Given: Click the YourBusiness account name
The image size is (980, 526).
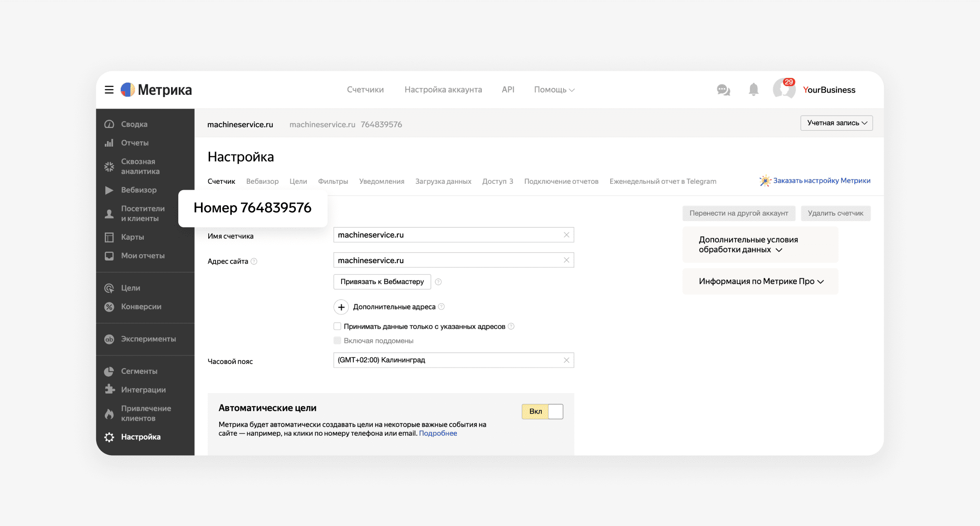Looking at the screenshot, I should click(x=829, y=90).
